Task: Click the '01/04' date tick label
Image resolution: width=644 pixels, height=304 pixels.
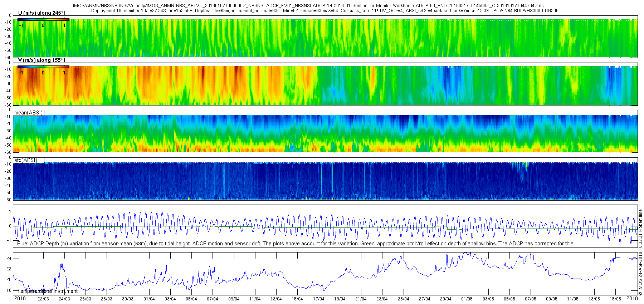Action: pyautogui.click(x=149, y=299)
